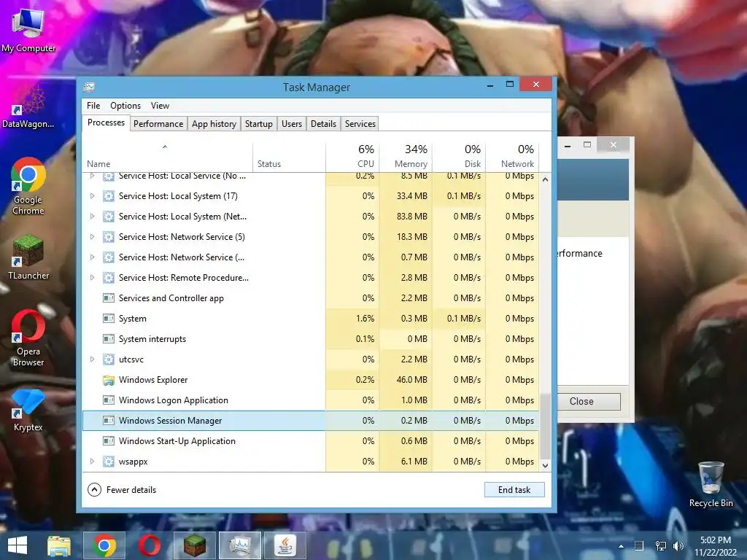747x560 pixels.
Task: Switch to the Details tab
Action: pos(323,124)
